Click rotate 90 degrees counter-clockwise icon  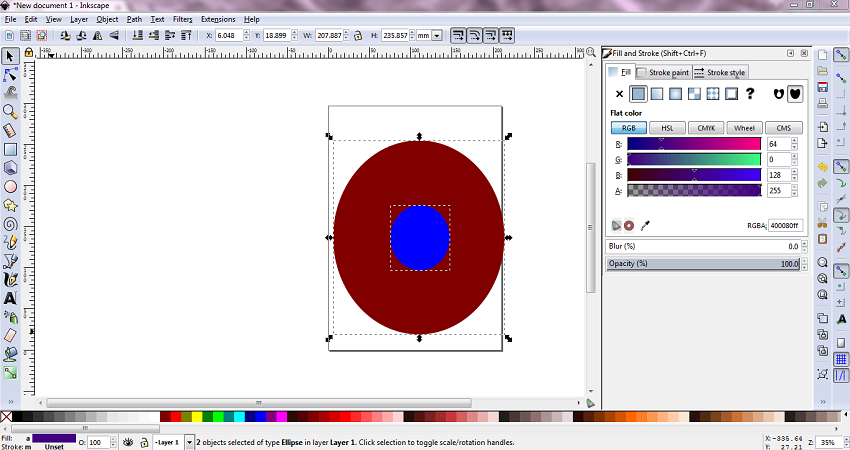coord(65,35)
